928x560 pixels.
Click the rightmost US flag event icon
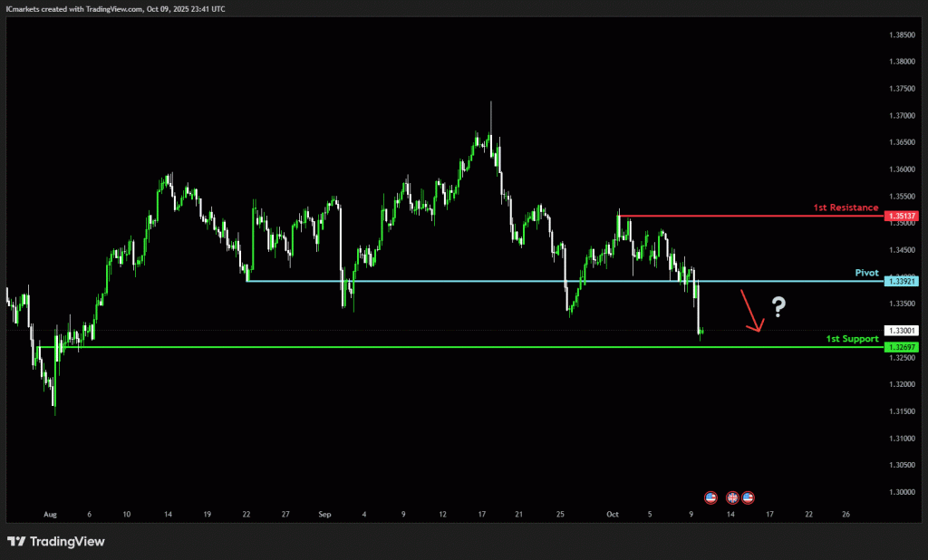(749, 497)
